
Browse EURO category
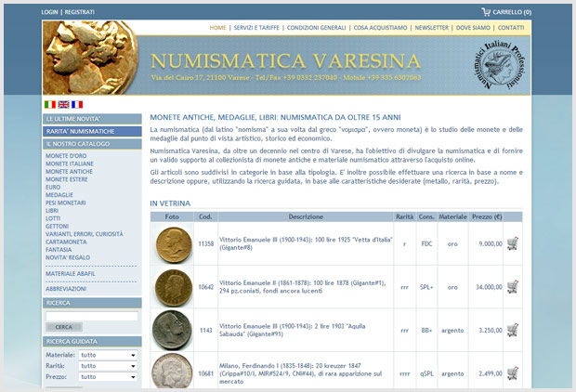click(x=53, y=187)
